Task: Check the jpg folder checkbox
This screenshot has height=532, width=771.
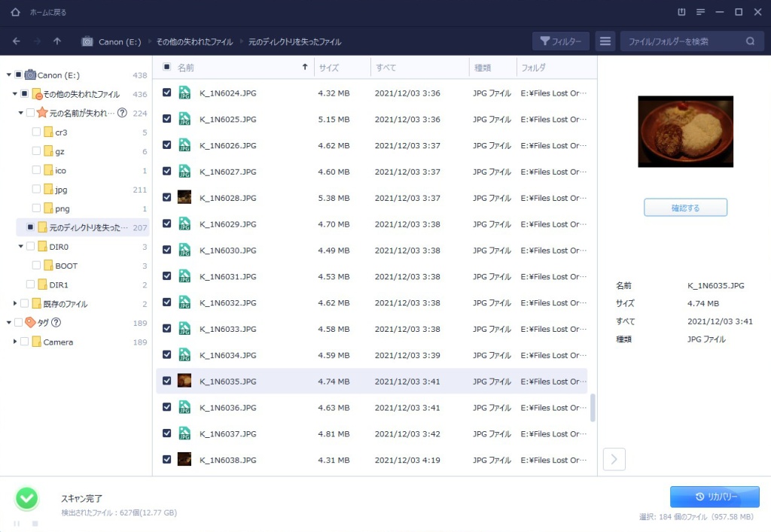Action: [36, 189]
